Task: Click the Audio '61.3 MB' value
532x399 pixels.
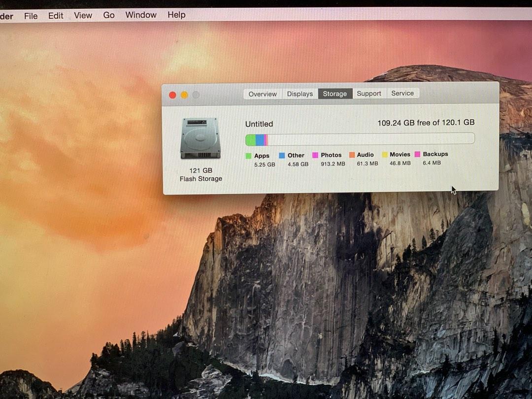Action: tap(367, 164)
